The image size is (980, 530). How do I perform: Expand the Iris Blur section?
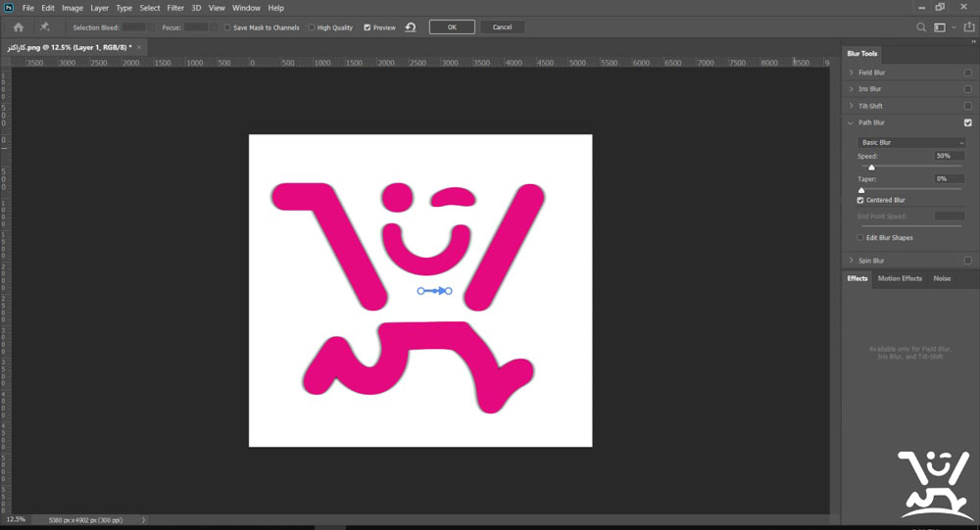click(x=851, y=89)
